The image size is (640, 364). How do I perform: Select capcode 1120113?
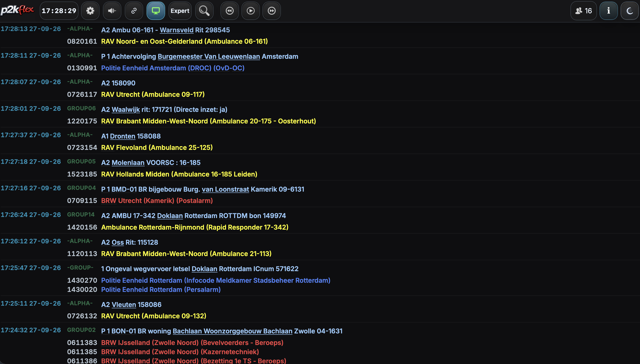point(82,254)
